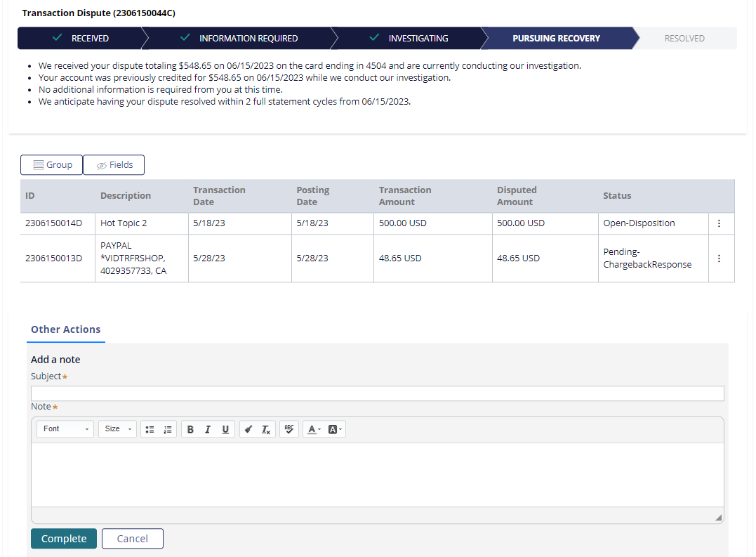Click the PAYPAL *VIDTRFRSHOP description cell

pos(142,258)
